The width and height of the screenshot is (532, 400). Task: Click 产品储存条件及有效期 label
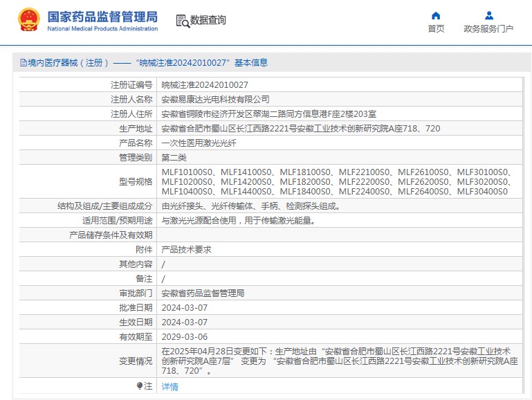(111, 235)
